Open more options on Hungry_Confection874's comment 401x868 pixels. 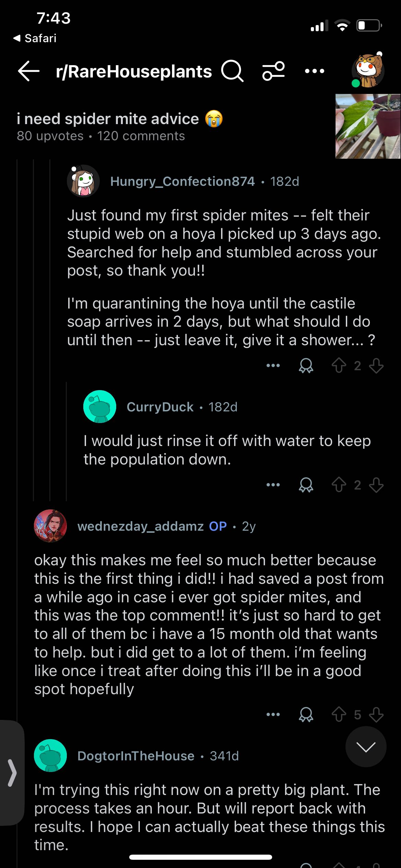coord(273,366)
